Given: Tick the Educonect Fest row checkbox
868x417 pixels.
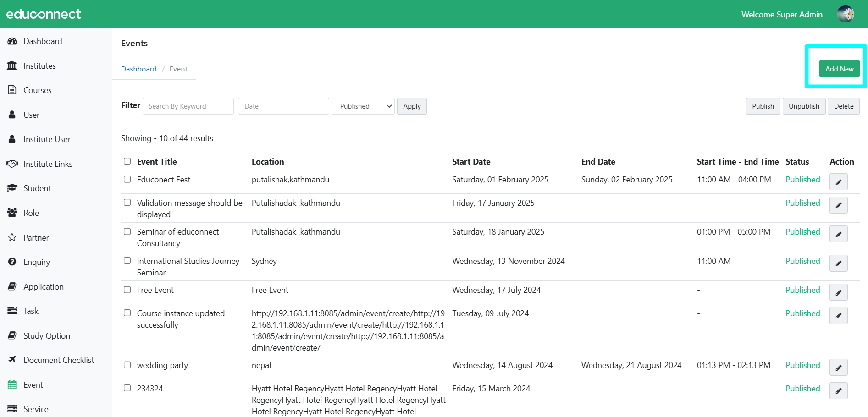Looking at the screenshot, I should tap(127, 179).
